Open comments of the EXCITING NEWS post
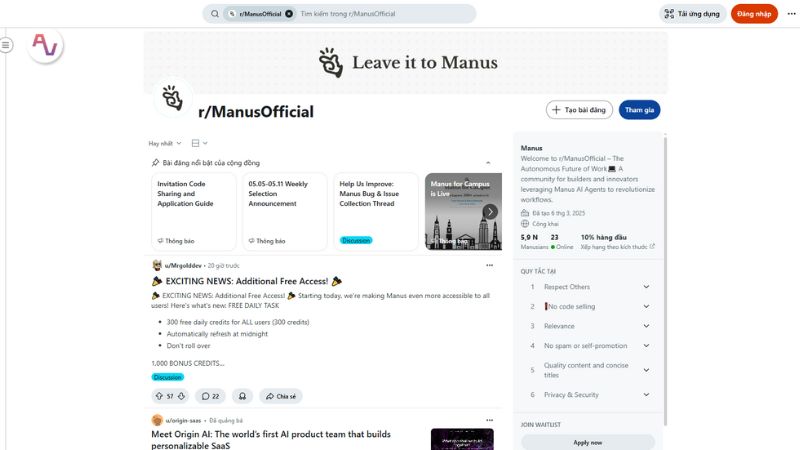The height and width of the screenshot is (450, 800). pyautogui.click(x=210, y=396)
